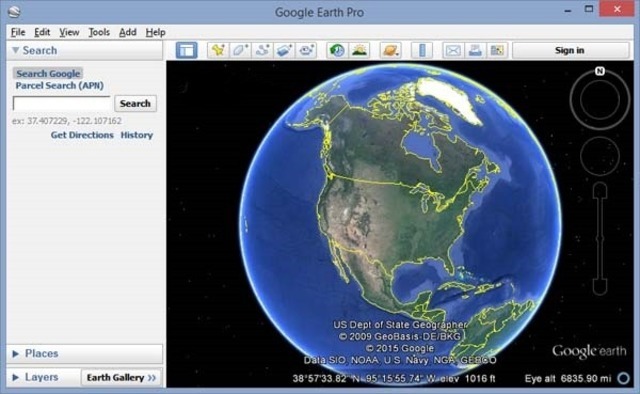Click the Email envelope icon

pos(453,50)
